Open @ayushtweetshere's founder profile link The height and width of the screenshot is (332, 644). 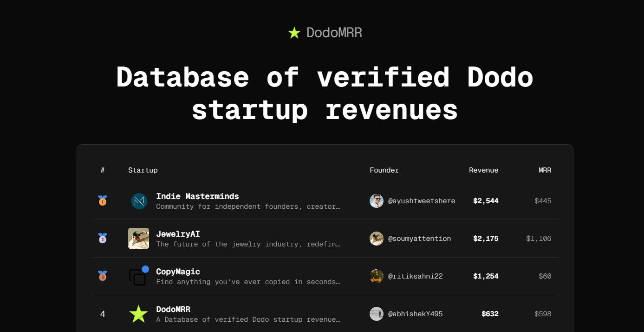[x=421, y=200]
